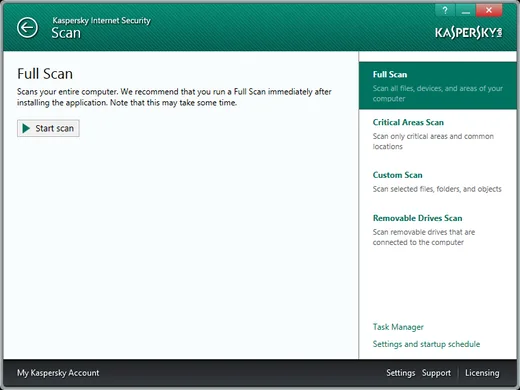The image size is (520, 390).
Task: Close the Kaspersky window with red X
Action: pos(489,10)
